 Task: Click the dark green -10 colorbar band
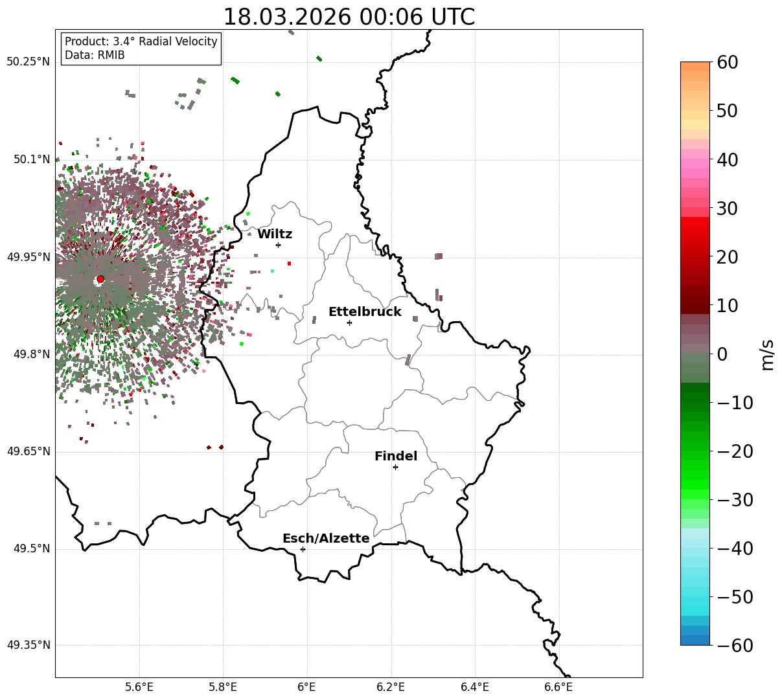[x=695, y=389]
